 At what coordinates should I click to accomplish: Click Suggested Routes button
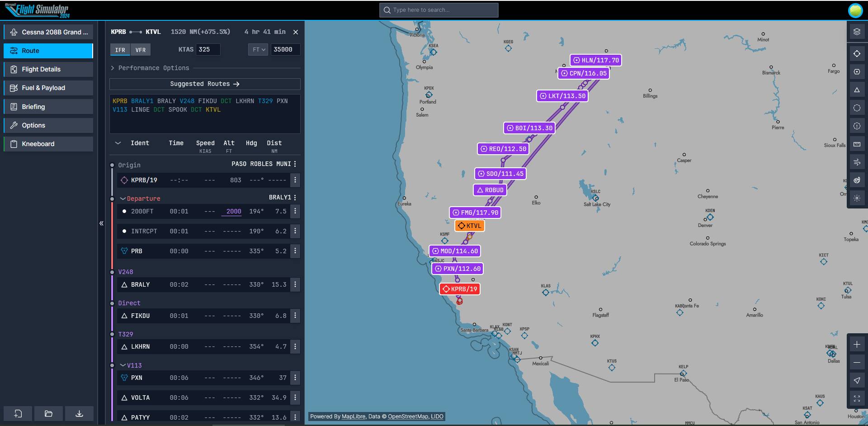pos(205,84)
